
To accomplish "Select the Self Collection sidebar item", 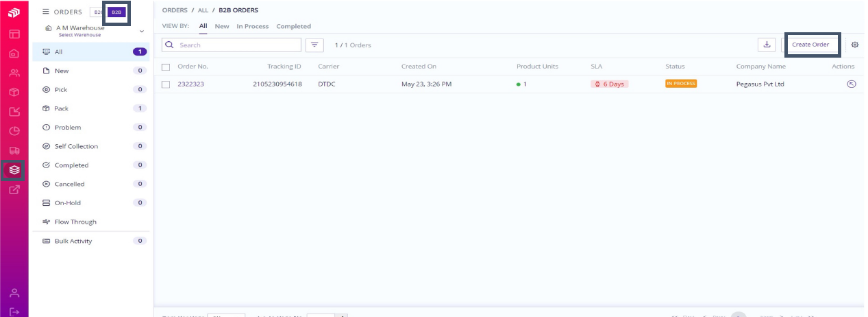I will click(94, 146).
